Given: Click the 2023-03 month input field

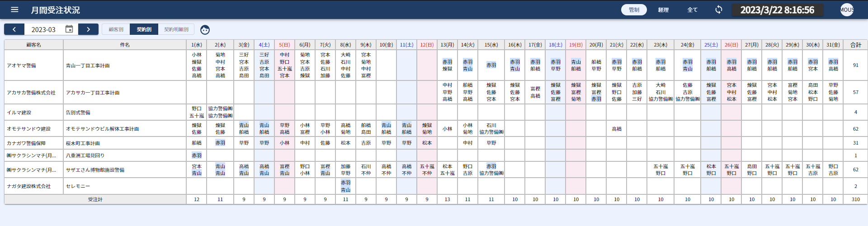Looking at the screenshot, I should tap(43, 29).
